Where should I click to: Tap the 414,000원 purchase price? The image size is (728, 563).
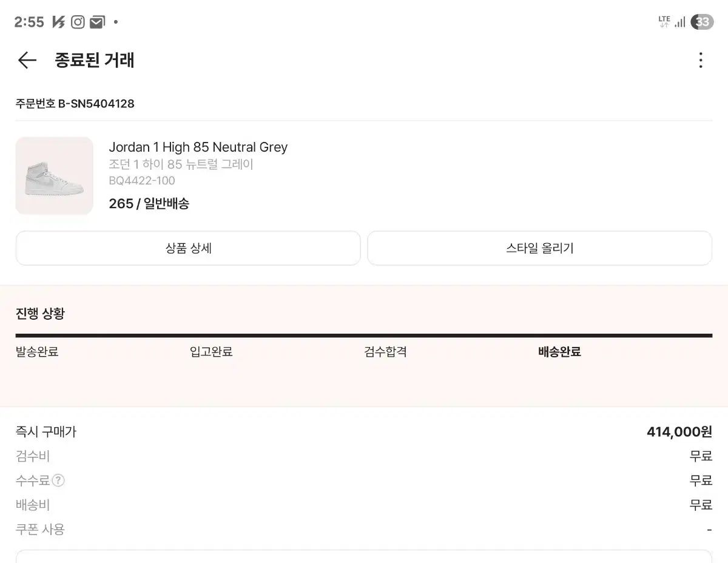pos(679,432)
